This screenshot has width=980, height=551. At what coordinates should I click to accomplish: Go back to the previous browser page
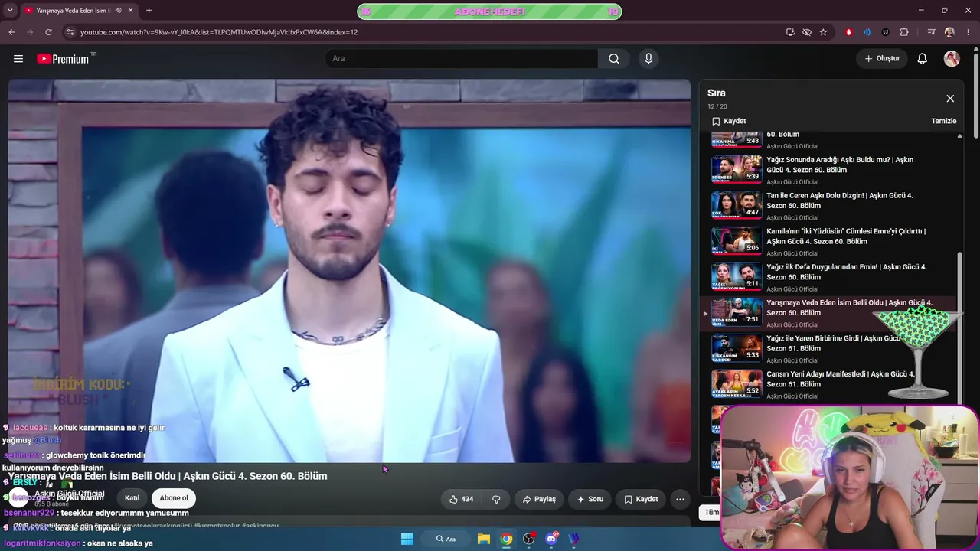(11, 32)
